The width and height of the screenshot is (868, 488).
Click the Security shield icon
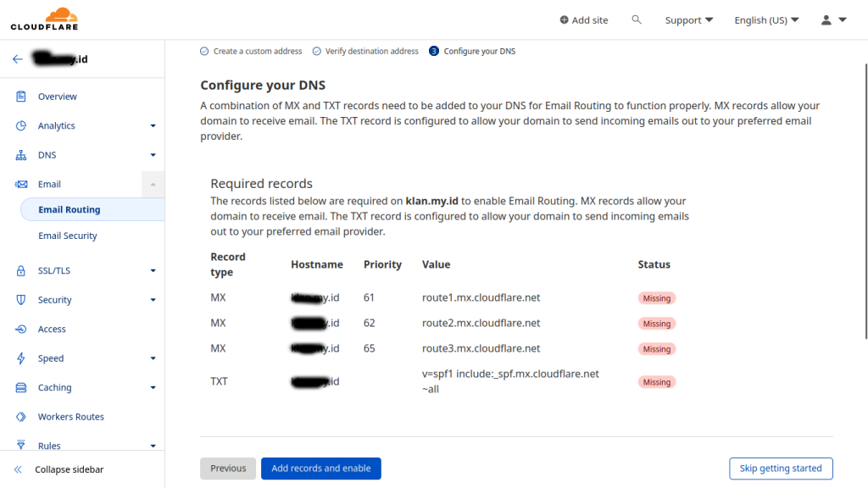coord(21,300)
